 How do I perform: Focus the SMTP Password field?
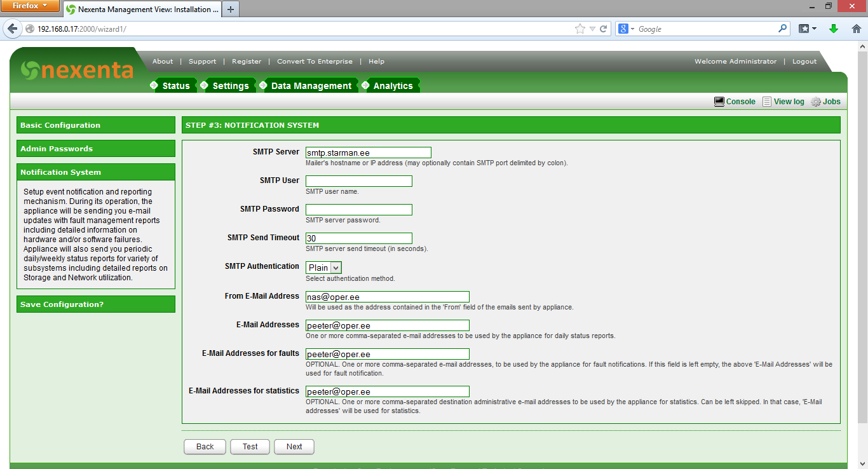(359, 210)
